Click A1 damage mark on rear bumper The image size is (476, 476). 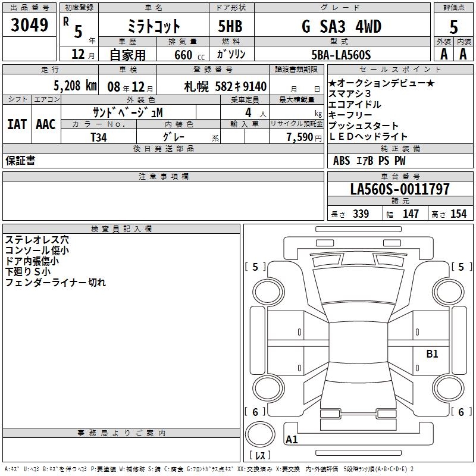[292, 439]
